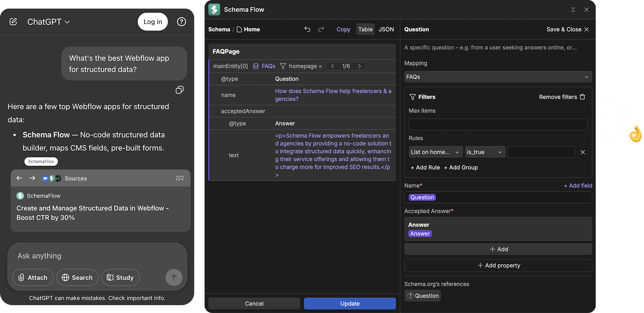
Task: Click the Sources favicon group
Action: tap(52, 178)
